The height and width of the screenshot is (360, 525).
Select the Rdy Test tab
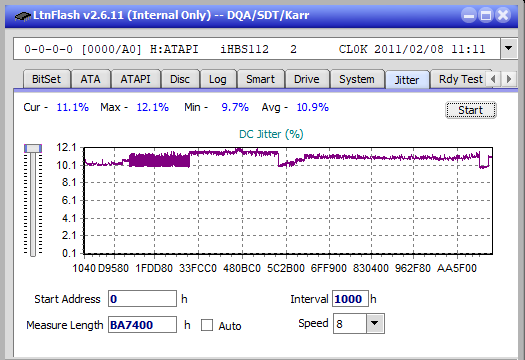point(461,79)
